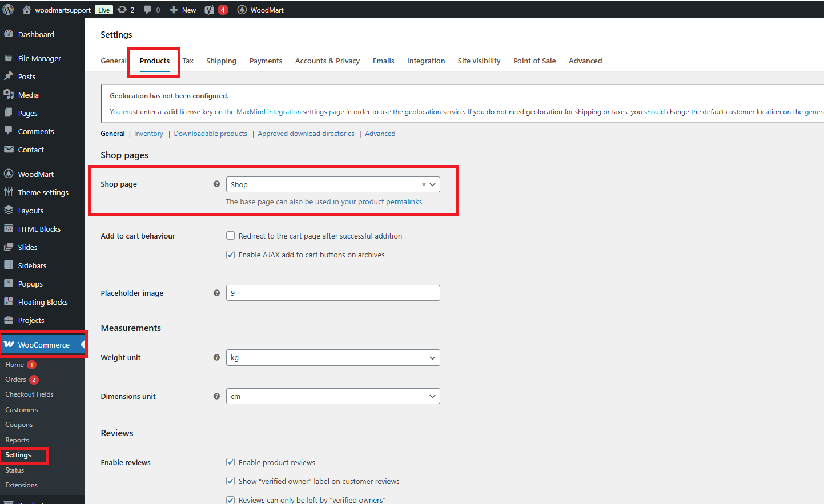Viewport: 824px width, 504px height.
Task: Click the WoodMart icon in sidebar
Action: [9, 174]
